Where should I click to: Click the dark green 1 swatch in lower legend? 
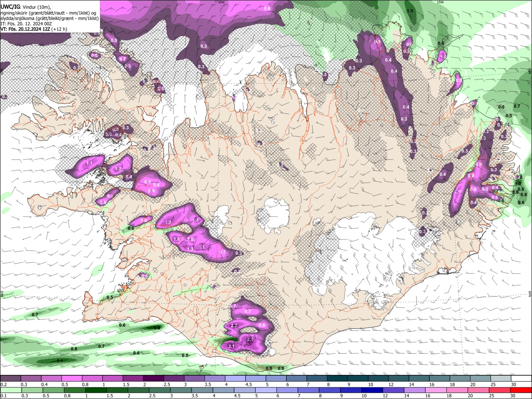tap(96, 390)
